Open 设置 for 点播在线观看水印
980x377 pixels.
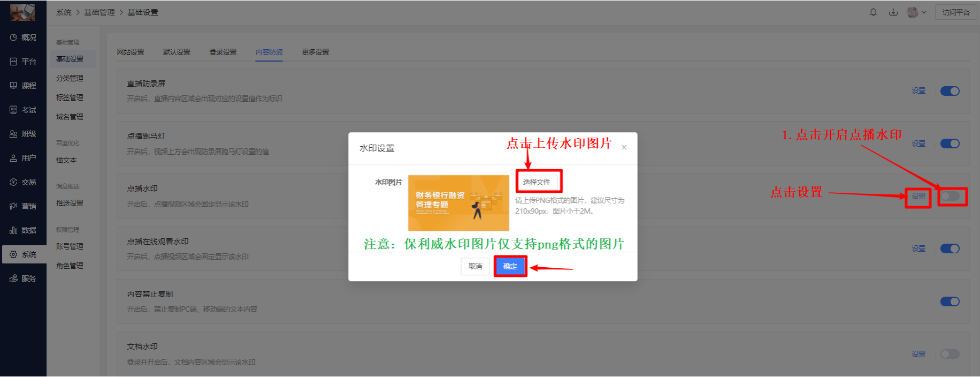918,248
